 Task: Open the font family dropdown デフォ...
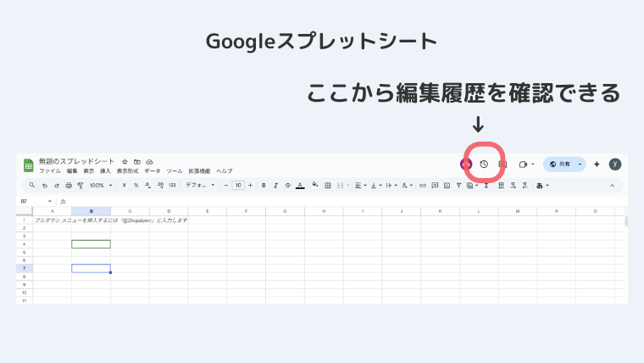pyautogui.click(x=200, y=186)
